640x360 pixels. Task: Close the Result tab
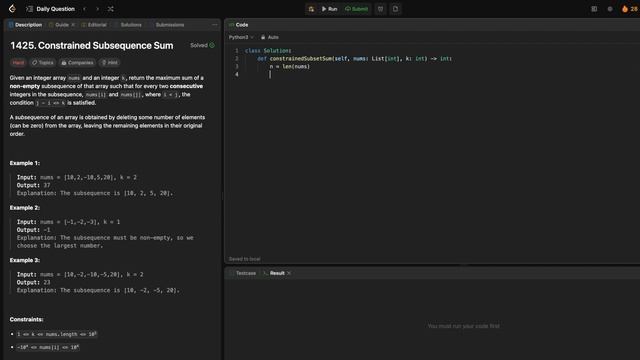pyautogui.click(x=289, y=273)
